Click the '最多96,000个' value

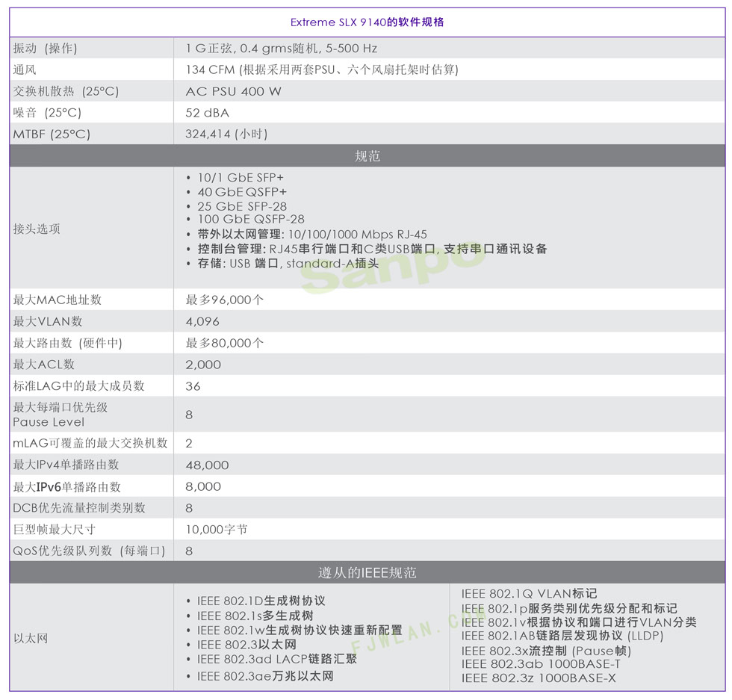[x=225, y=300]
